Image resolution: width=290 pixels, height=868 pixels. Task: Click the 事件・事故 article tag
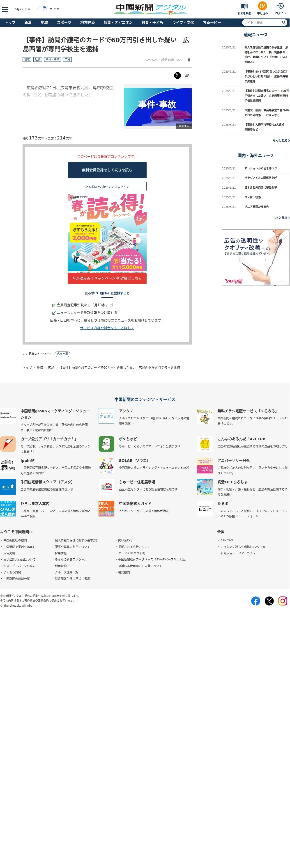coord(53,59)
